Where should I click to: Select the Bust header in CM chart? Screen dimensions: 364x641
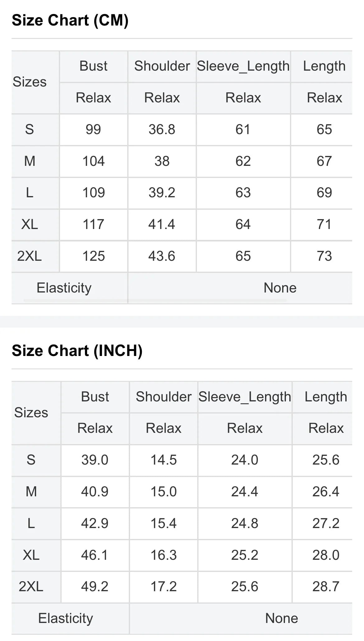click(93, 66)
